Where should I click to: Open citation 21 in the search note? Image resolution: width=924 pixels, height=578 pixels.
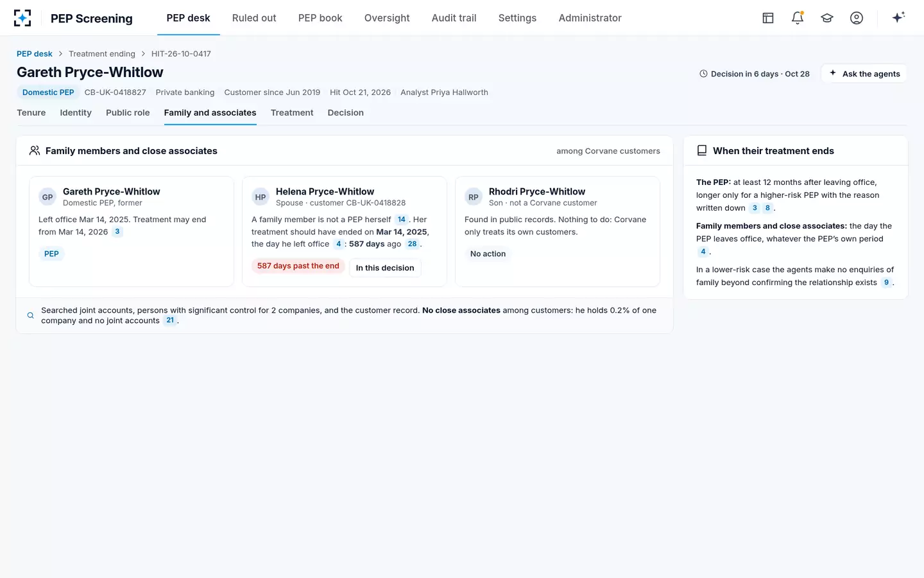coord(170,320)
